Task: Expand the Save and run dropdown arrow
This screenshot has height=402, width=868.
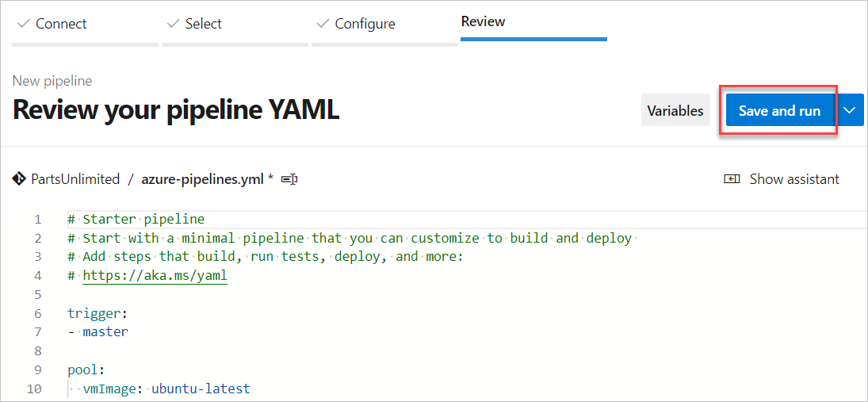Action: [x=851, y=110]
